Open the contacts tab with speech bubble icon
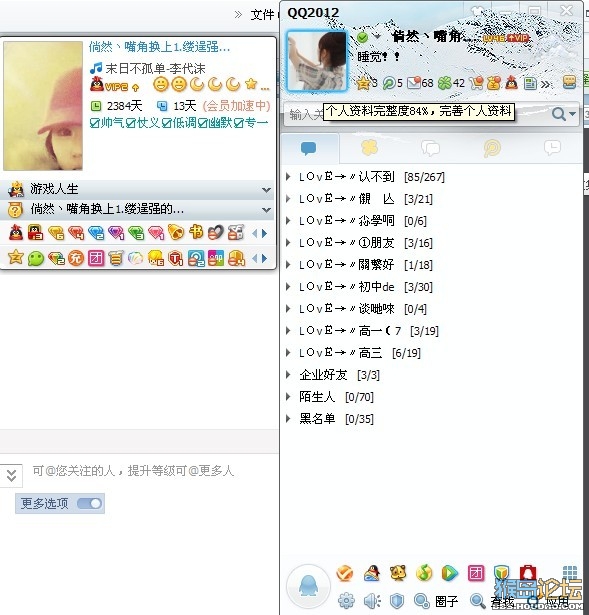 tap(309, 148)
